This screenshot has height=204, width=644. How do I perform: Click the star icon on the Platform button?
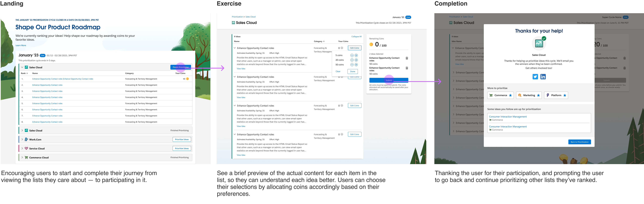point(564,95)
